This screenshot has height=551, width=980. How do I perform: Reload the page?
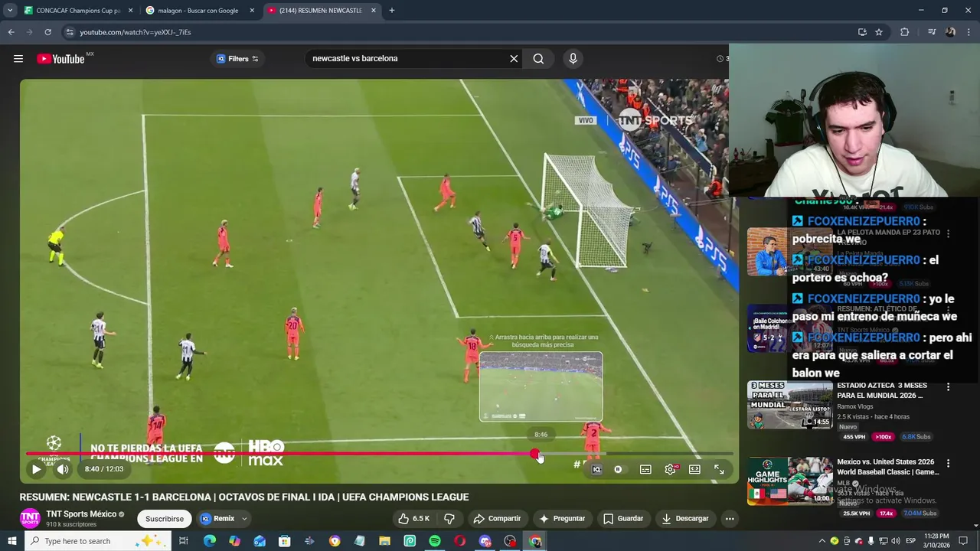[47, 32]
